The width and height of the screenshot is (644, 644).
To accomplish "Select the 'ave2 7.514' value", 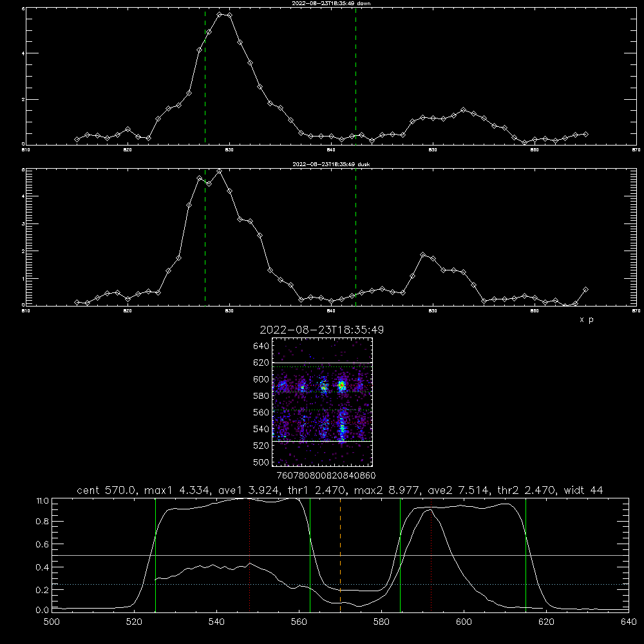I will [458, 490].
